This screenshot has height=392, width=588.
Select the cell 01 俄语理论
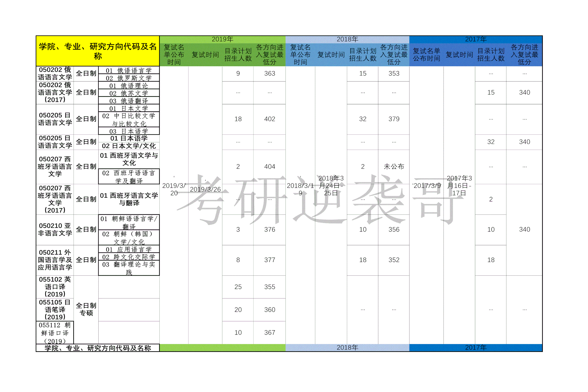tap(129, 85)
